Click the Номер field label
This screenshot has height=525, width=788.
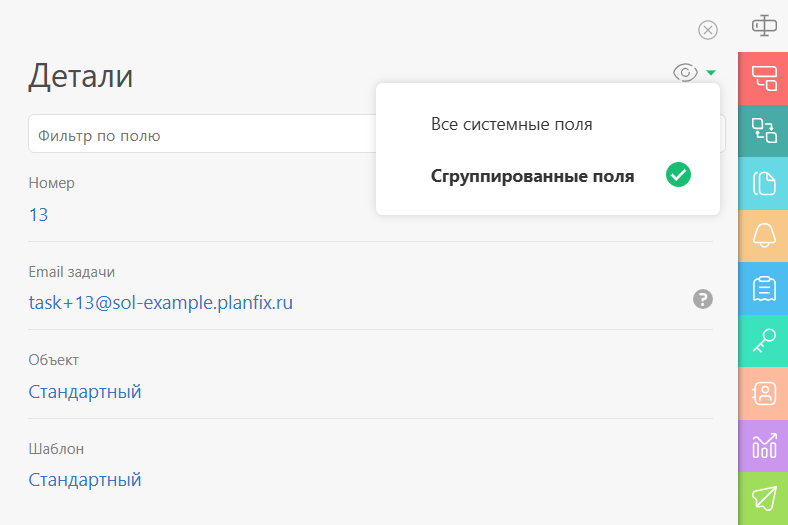click(51, 183)
